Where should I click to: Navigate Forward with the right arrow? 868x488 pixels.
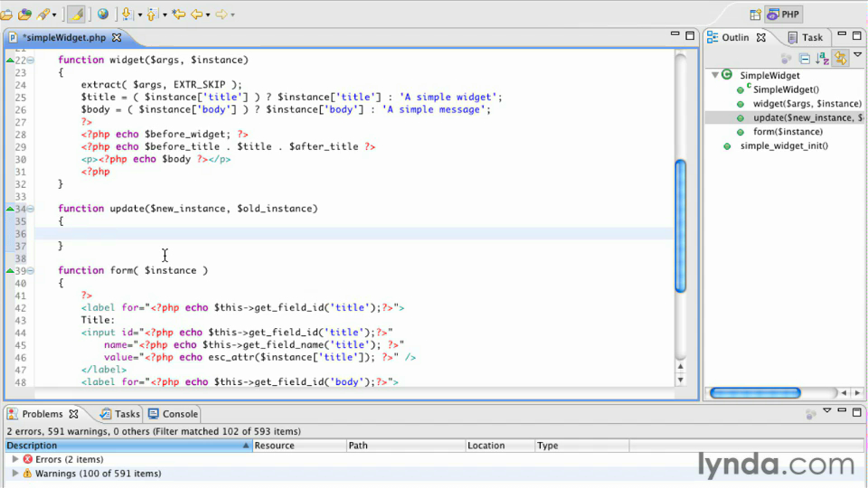(x=222, y=14)
